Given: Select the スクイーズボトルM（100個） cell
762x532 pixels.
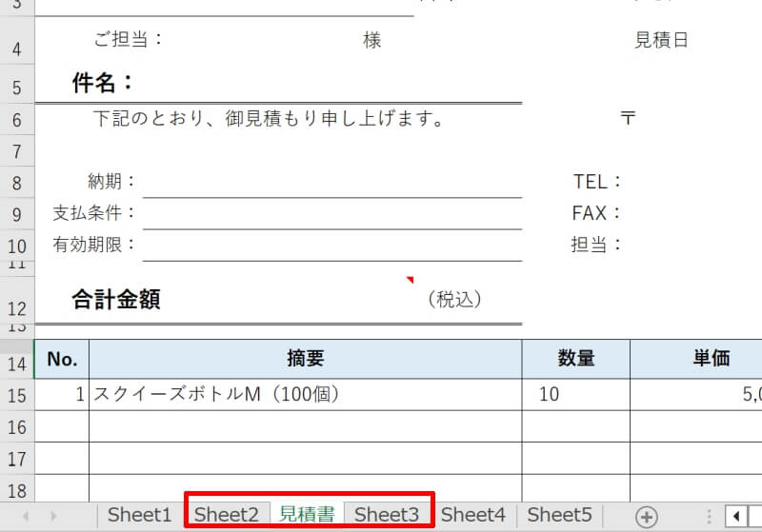Looking at the screenshot, I should click(306, 395).
